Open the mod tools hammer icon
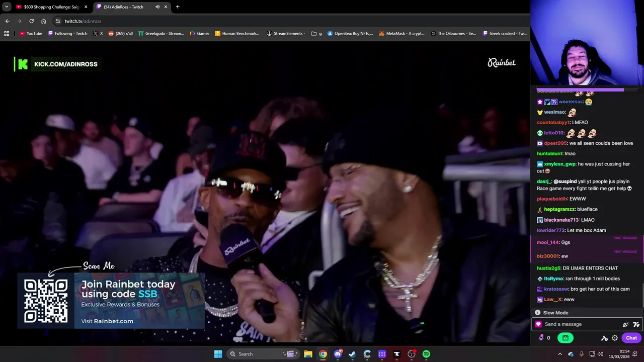Viewport: 644px width, 362px height. (x=604, y=338)
